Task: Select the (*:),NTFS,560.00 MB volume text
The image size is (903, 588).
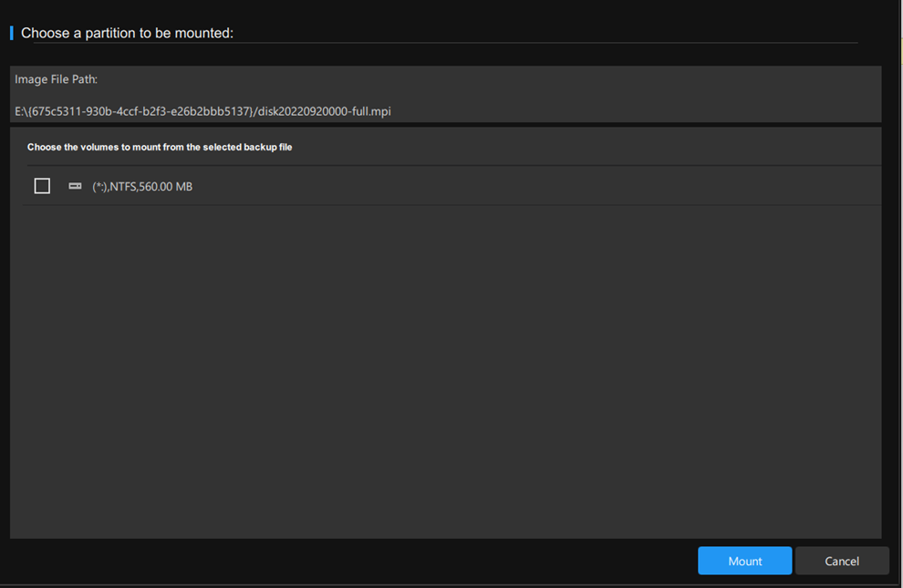Action: [142, 186]
